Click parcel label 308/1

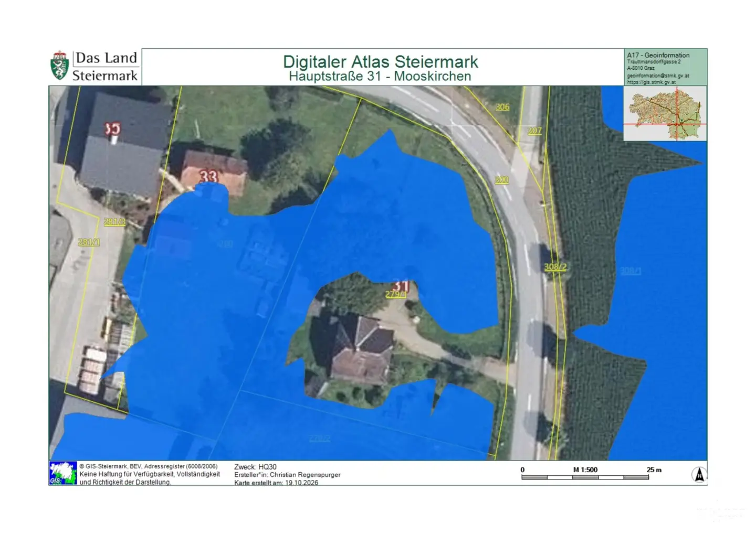click(x=631, y=271)
